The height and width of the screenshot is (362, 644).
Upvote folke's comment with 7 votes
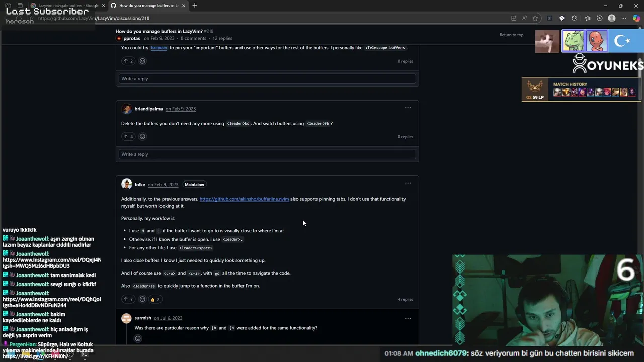point(128,299)
